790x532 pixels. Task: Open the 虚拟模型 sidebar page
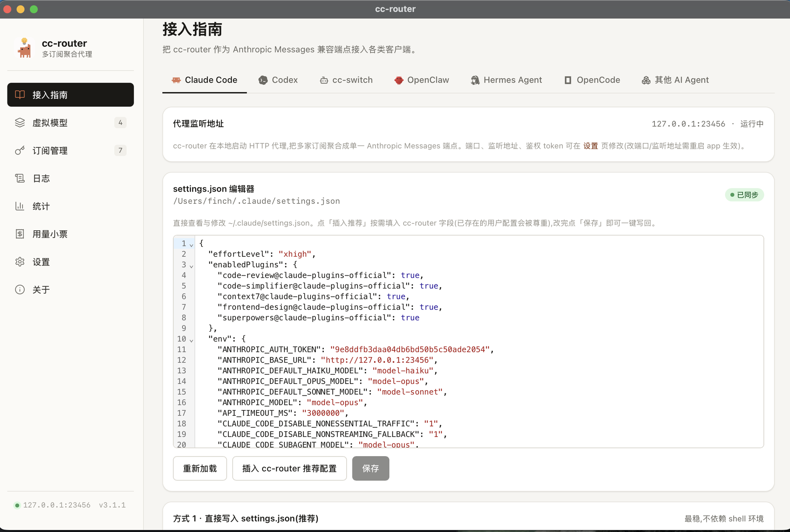point(70,123)
